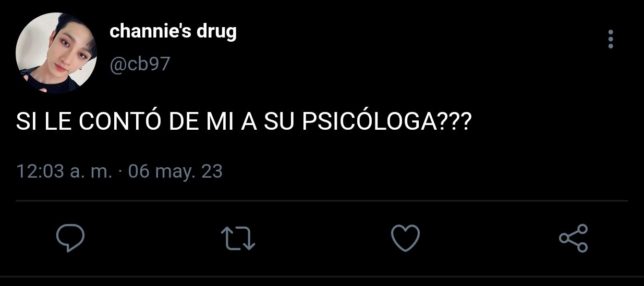Open the channie's drug display name

point(173,32)
